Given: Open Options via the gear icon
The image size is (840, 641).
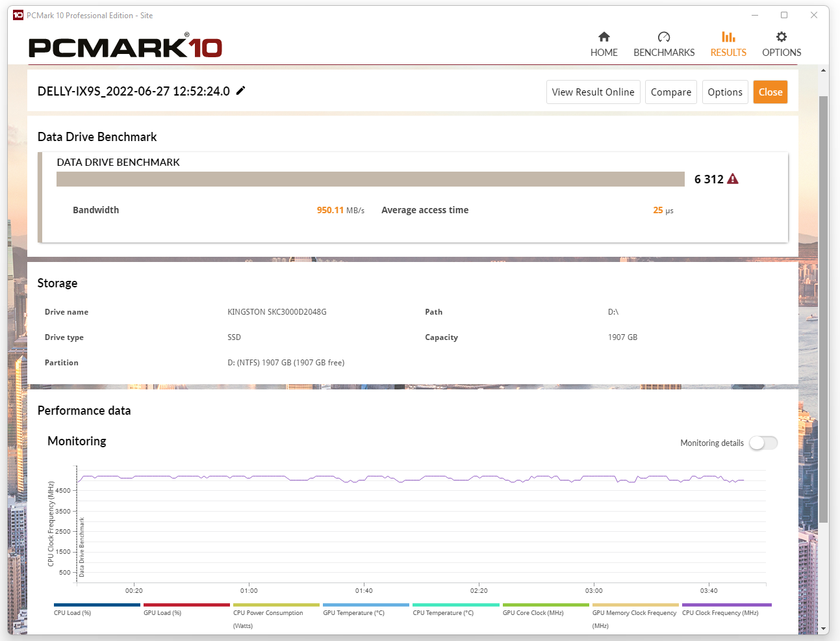Looking at the screenshot, I should 782,37.
